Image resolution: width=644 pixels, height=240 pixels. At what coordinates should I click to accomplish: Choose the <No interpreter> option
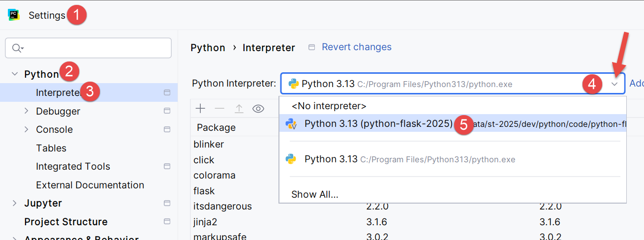(x=329, y=106)
